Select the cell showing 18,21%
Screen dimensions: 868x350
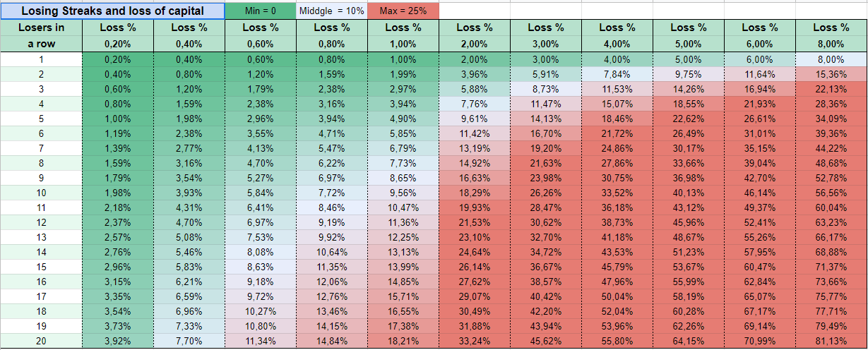pos(403,342)
